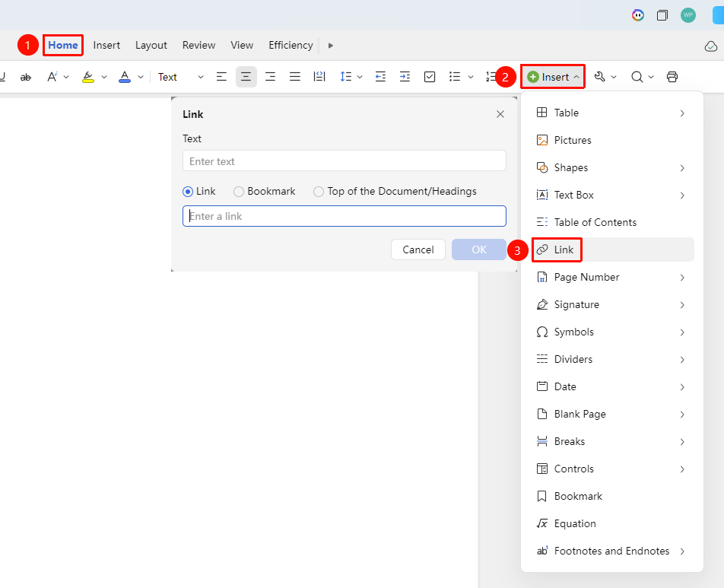This screenshot has height=588, width=724.
Task: Click the line spacing icon
Action: (345, 77)
